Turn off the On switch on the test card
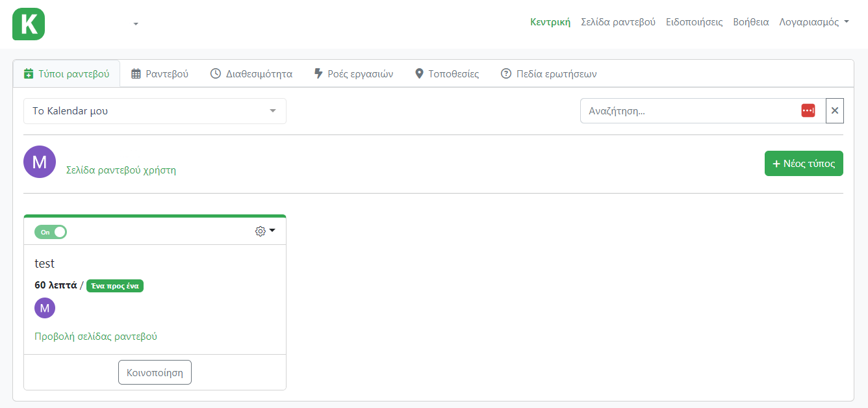The image size is (868, 408). point(50,231)
